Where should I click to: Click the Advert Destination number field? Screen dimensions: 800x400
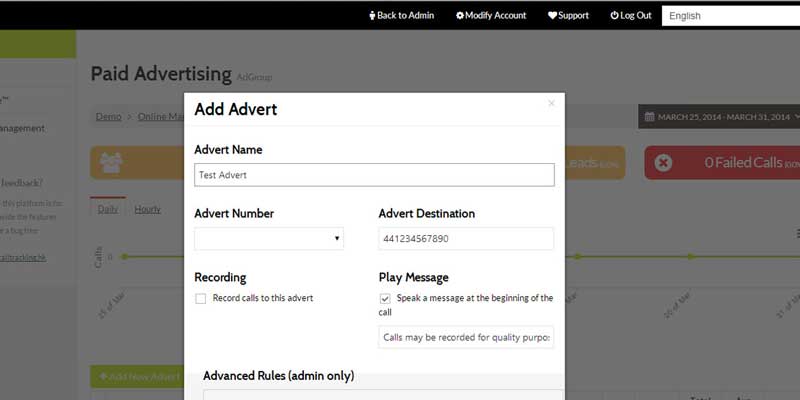click(x=466, y=238)
